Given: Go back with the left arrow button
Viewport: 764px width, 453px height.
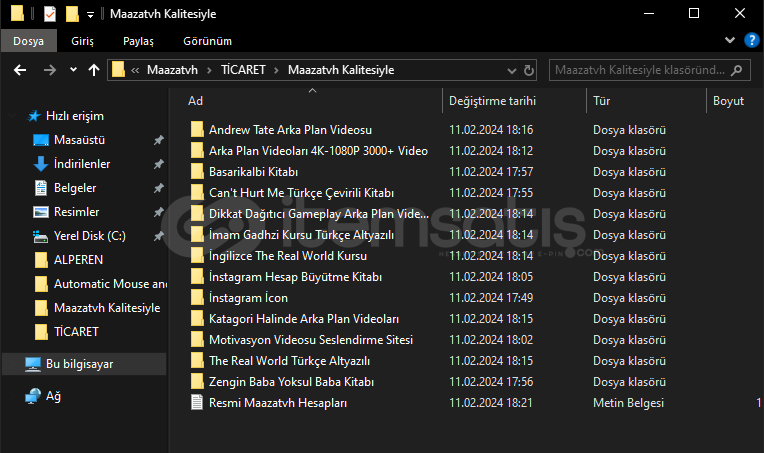Looking at the screenshot, I should pos(20,70).
